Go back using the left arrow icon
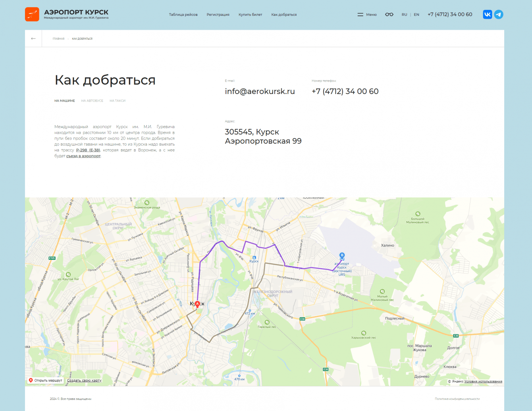 tap(33, 38)
